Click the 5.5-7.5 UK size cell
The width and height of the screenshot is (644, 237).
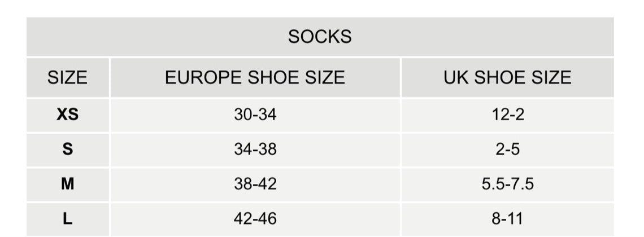click(x=508, y=184)
